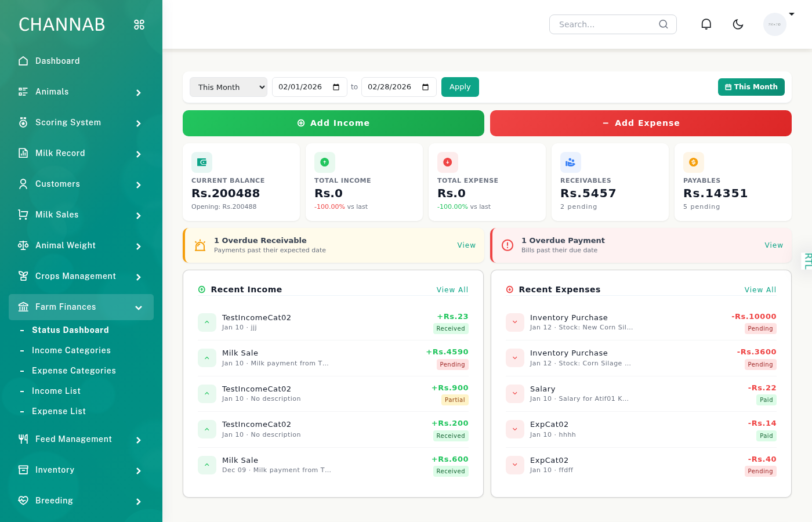The image size is (812, 522).
Task: Click the overdue receivable bell alert icon
Action: pos(200,245)
